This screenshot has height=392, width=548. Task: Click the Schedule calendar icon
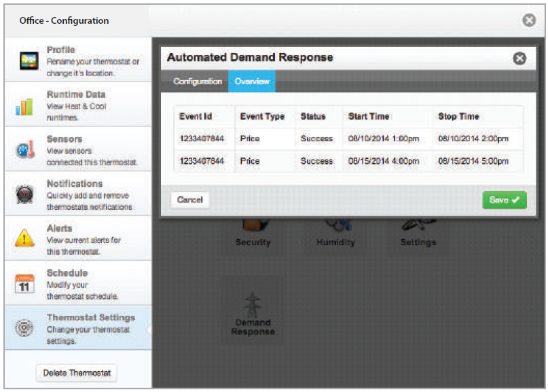click(x=24, y=283)
